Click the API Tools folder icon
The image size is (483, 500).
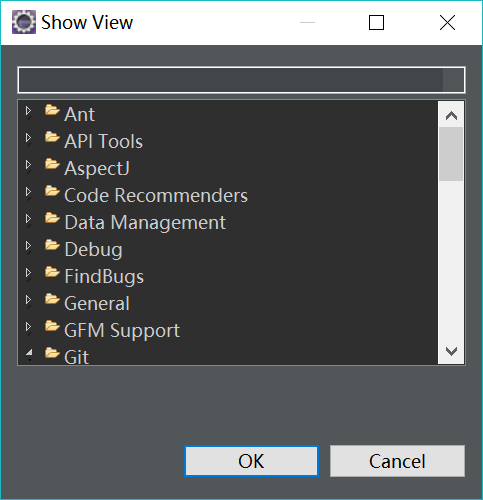pyautogui.click(x=52, y=137)
